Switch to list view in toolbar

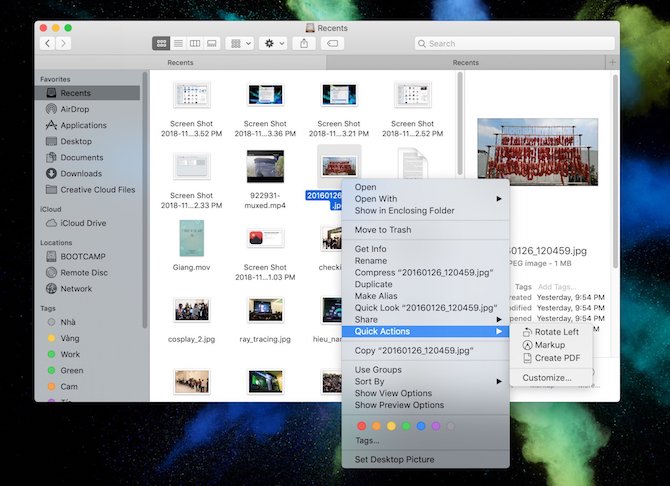178,44
